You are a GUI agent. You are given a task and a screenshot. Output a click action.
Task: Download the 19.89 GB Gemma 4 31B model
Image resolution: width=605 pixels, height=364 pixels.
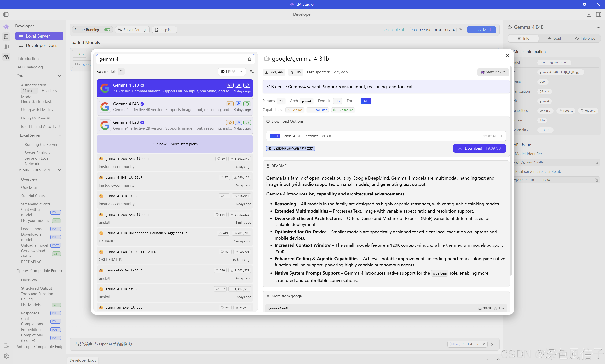tap(479, 148)
